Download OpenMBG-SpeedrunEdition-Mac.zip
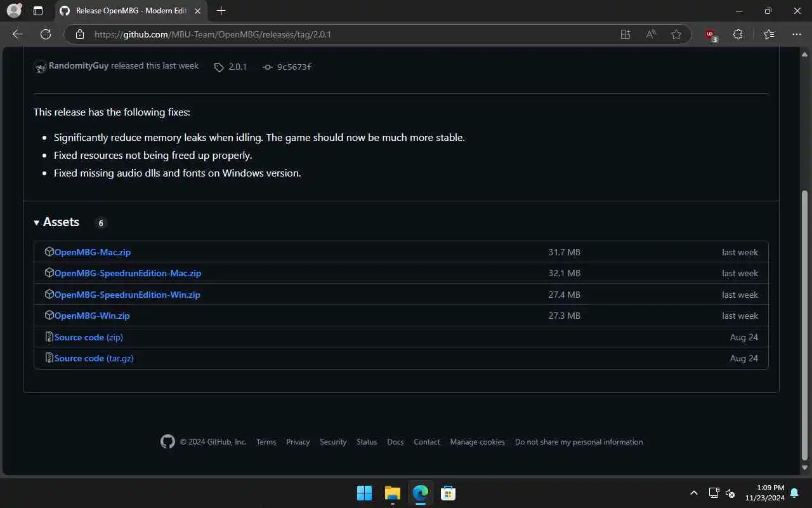Viewport: 812px width, 508px height. click(x=128, y=273)
